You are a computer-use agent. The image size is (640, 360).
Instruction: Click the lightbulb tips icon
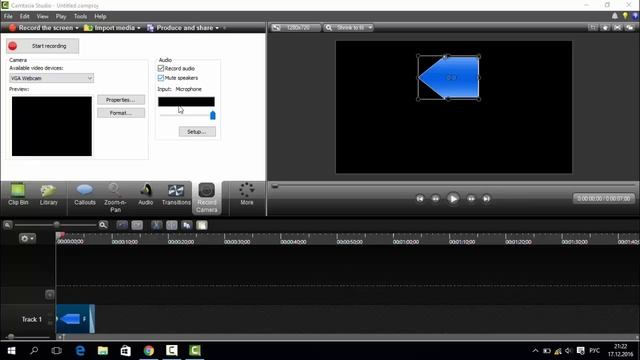[625, 16]
